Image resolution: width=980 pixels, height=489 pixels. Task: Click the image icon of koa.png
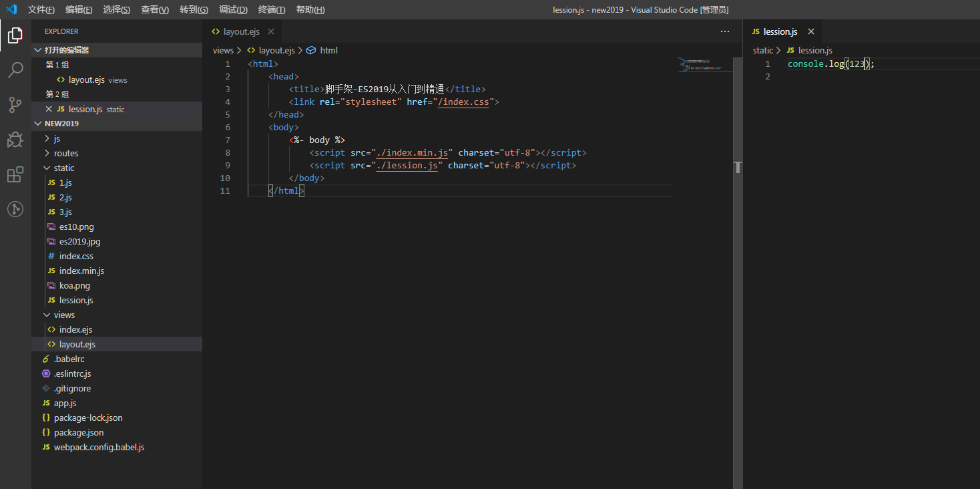click(x=52, y=285)
